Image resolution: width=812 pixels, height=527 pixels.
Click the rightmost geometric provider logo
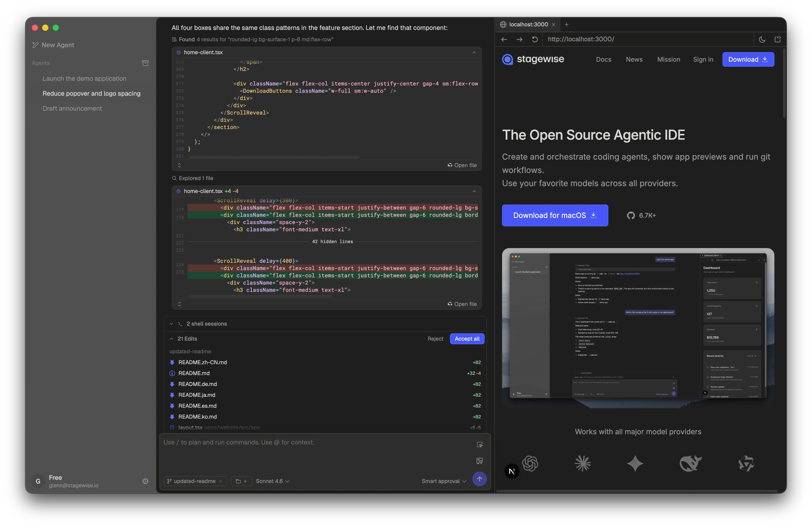746,464
